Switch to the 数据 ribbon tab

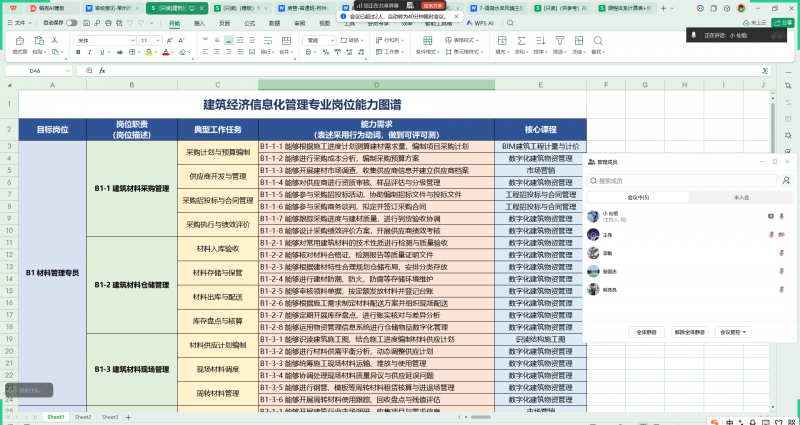point(274,23)
